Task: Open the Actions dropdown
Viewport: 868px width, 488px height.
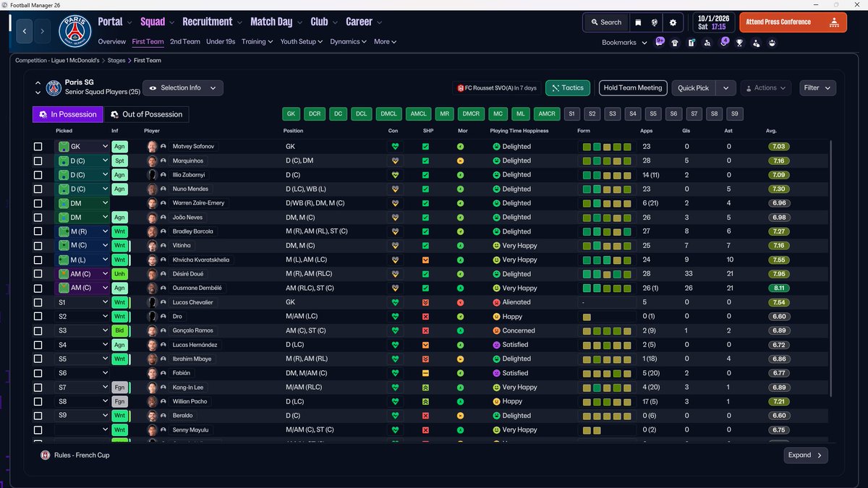Action: coord(766,87)
